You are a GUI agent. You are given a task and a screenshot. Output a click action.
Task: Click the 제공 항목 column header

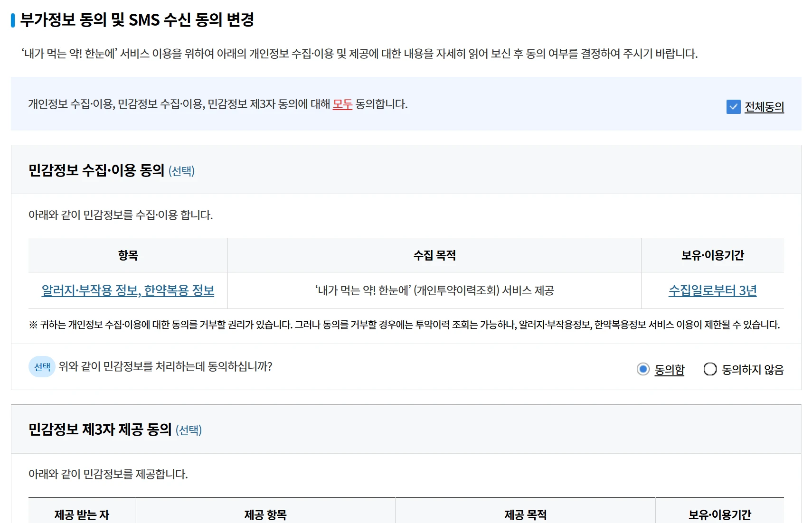tap(265, 514)
